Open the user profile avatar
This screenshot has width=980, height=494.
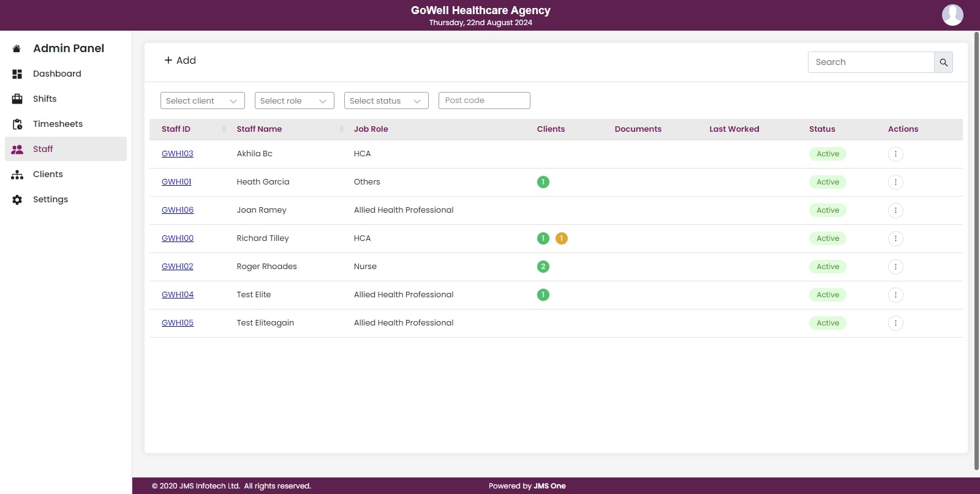952,15
